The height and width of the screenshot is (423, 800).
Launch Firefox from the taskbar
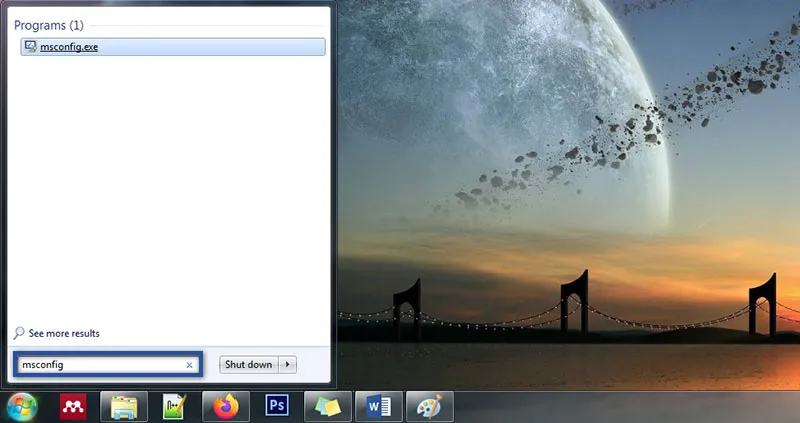(x=227, y=407)
